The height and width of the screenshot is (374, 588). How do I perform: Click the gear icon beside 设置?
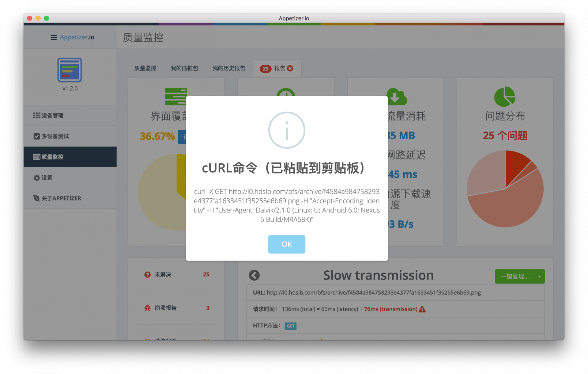click(36, 177)
